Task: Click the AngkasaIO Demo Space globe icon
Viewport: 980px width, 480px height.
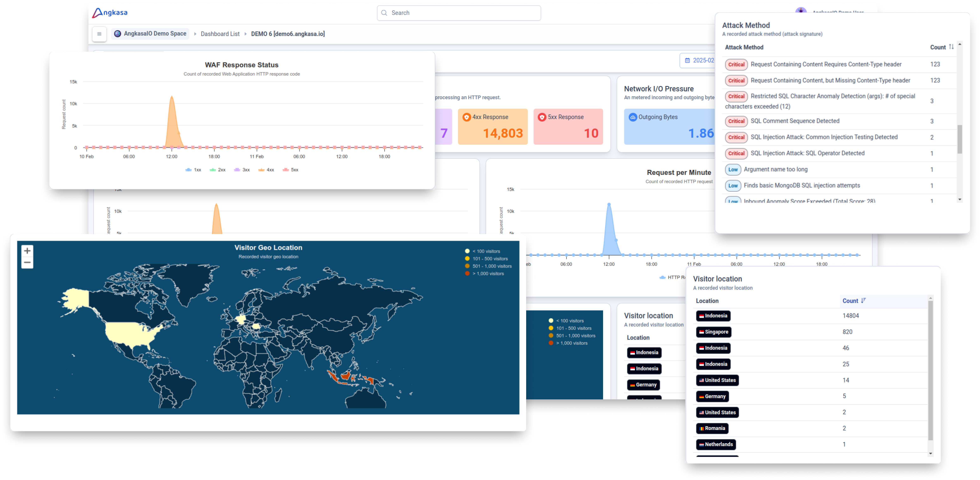Action: click(118, 33)
